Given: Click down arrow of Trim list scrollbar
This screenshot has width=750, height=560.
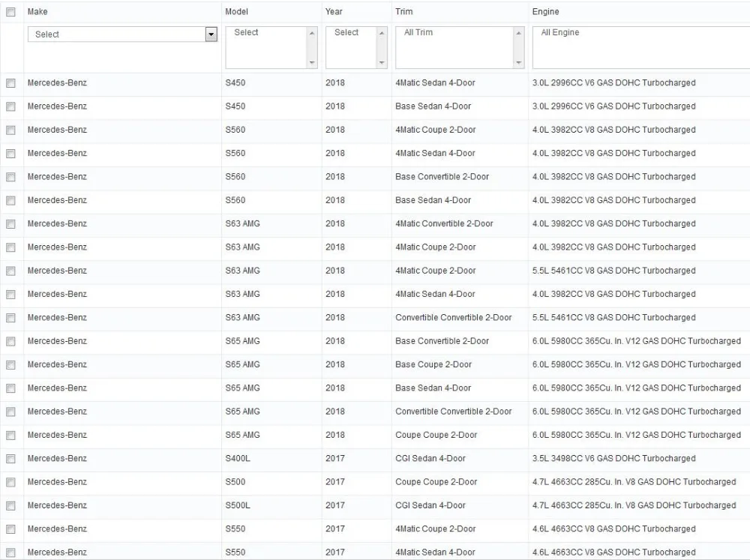Looking at the screenshot, I should click(x=518, y=63).
